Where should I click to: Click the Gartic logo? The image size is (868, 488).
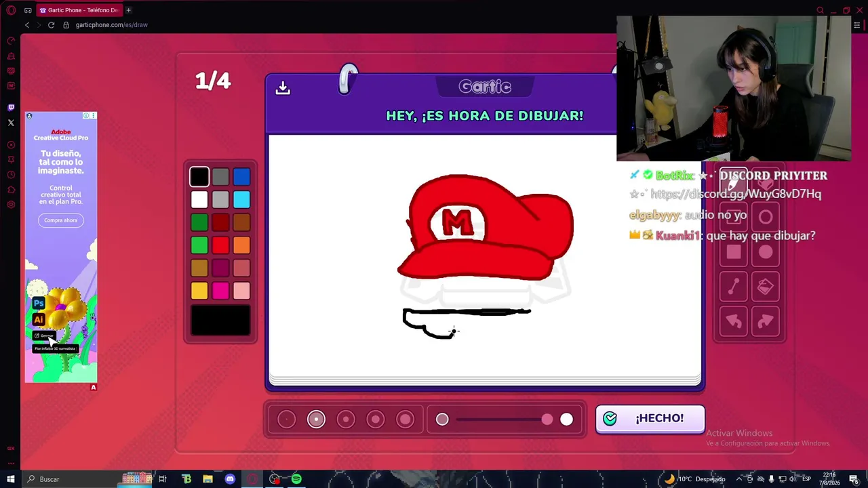485,87
